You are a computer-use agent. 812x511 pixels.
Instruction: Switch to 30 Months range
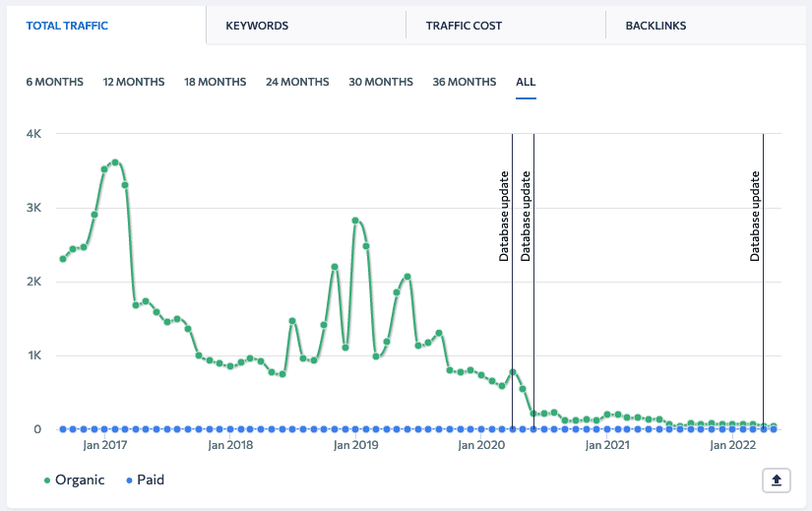(381, 82)
